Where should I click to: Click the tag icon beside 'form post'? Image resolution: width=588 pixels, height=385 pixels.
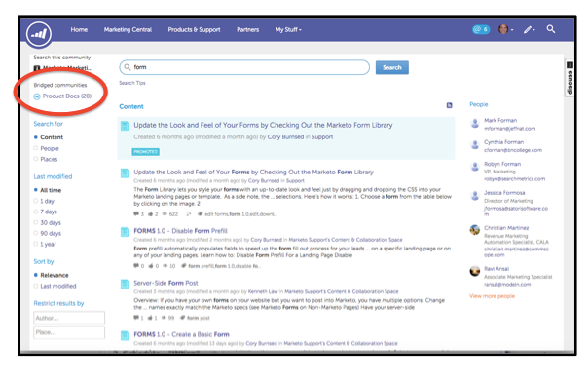183,318
